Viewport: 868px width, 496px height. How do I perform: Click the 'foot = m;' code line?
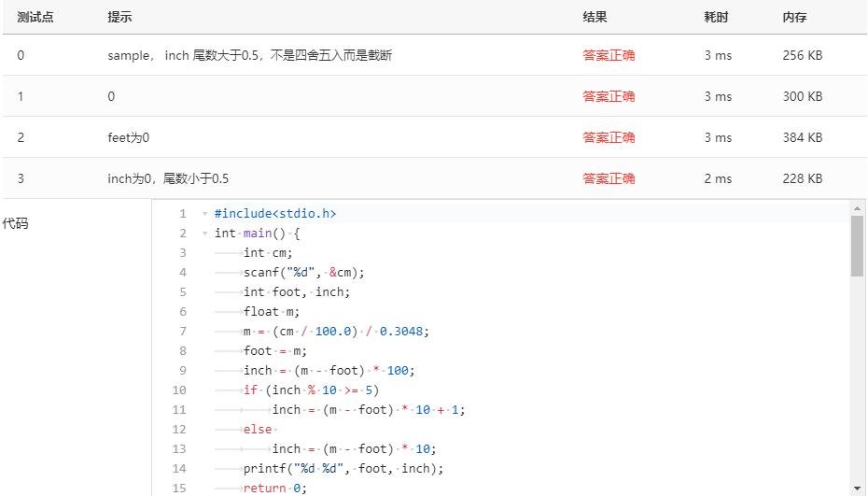[275, 351]
